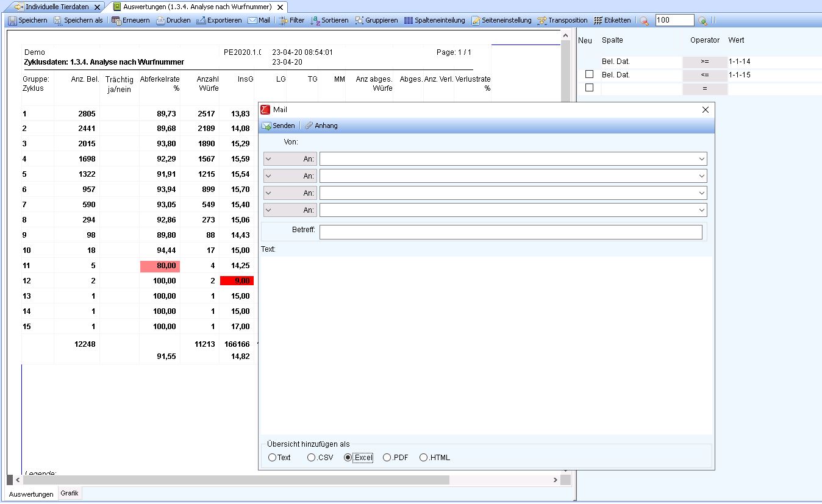This screenshot has width=822, height=504.
Task: Open the second An recipient type dropdown
Action: tap(290, 176)
